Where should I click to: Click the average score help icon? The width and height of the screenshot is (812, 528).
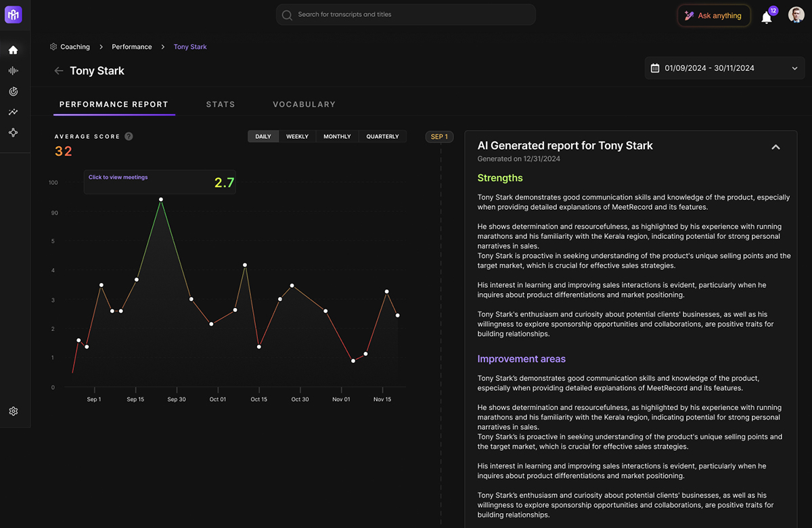[129, 136]
